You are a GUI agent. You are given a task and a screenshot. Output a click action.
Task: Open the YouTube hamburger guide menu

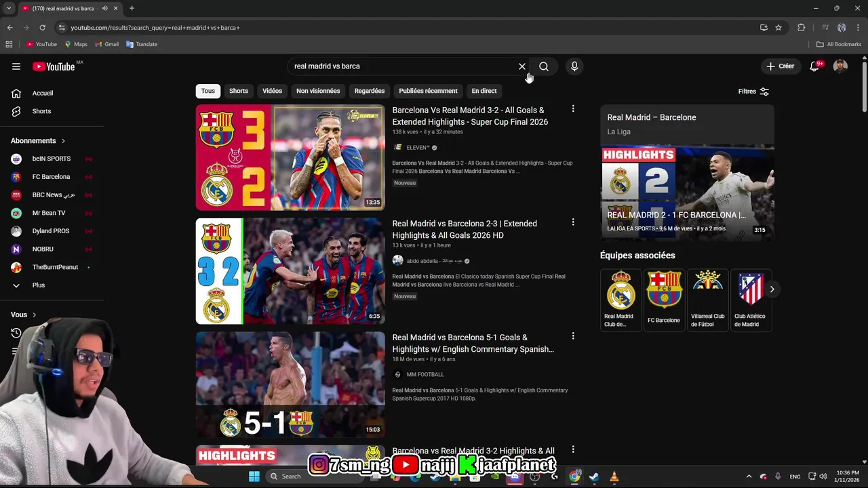16,66
